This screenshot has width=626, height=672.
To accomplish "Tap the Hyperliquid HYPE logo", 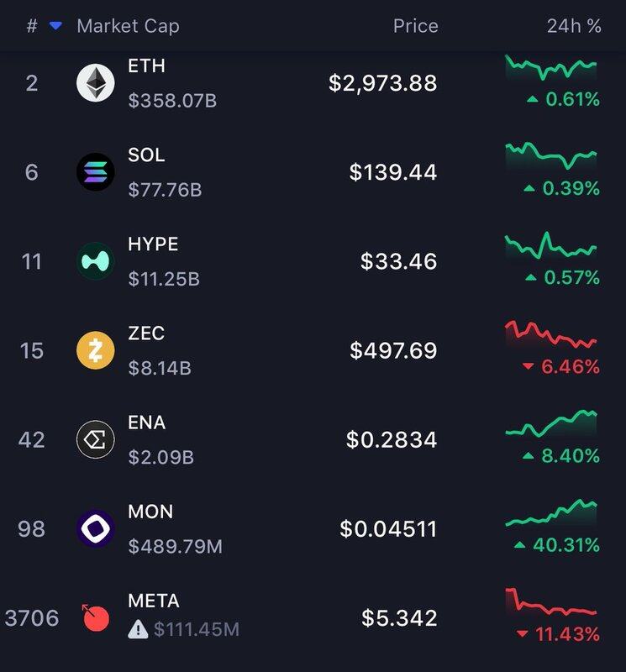I will [x=96, y=261].
